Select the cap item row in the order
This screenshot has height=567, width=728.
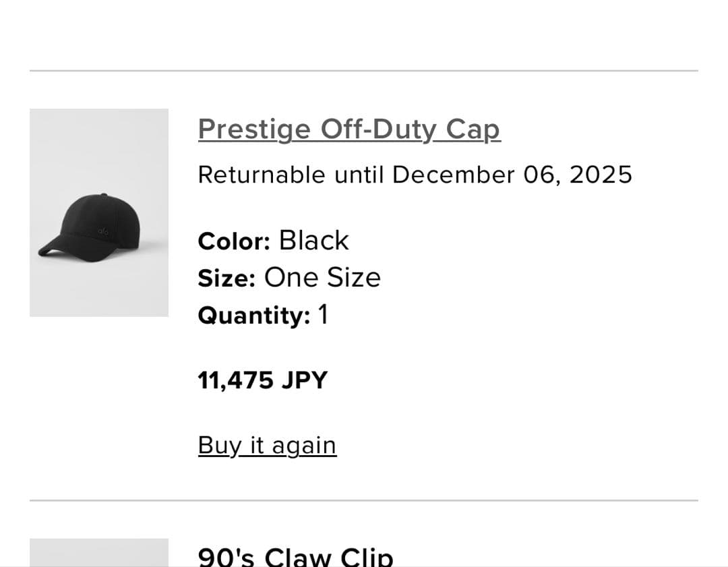click(x=364, y=283)
